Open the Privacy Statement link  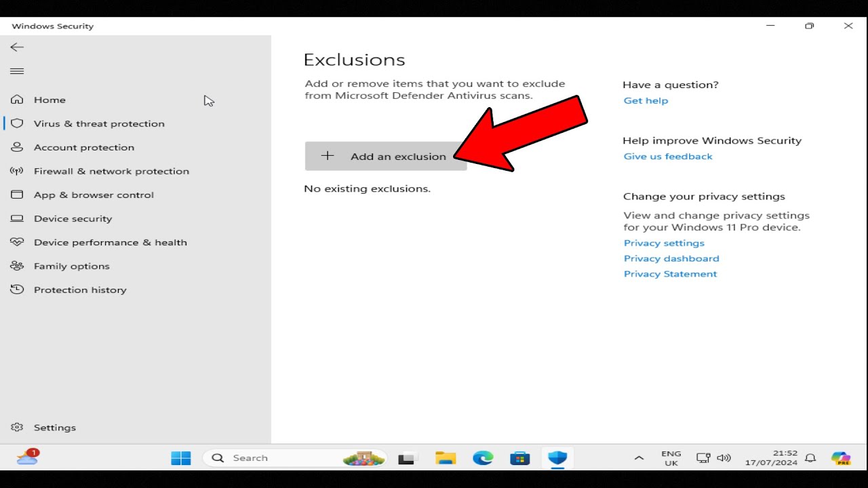(670, 274)
